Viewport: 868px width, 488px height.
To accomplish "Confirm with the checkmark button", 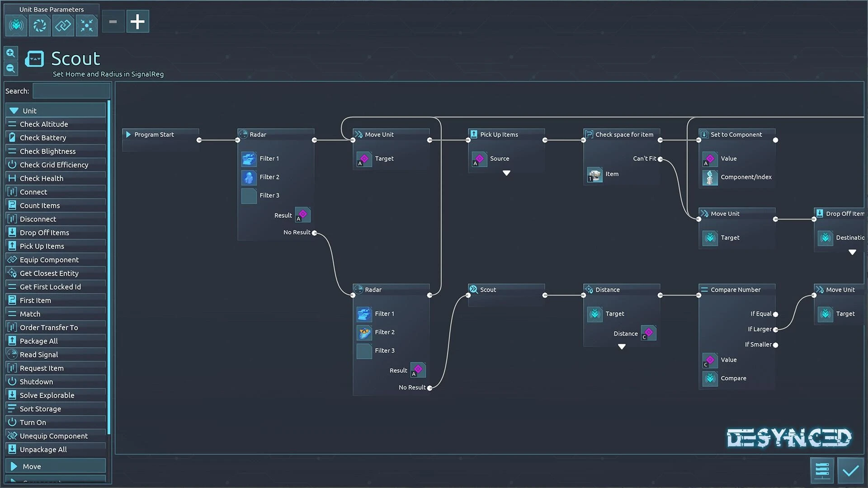I will 850,470.
